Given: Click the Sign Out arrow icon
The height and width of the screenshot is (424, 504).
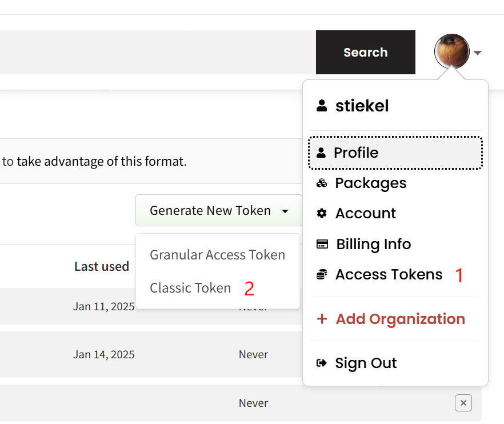Looking at the screenshot, I should [321, 363].
